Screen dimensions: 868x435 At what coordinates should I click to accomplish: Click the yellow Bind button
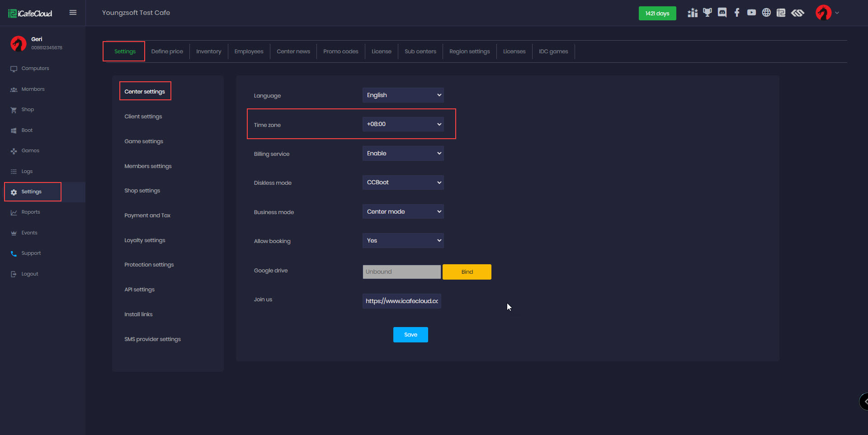(467, 272)
